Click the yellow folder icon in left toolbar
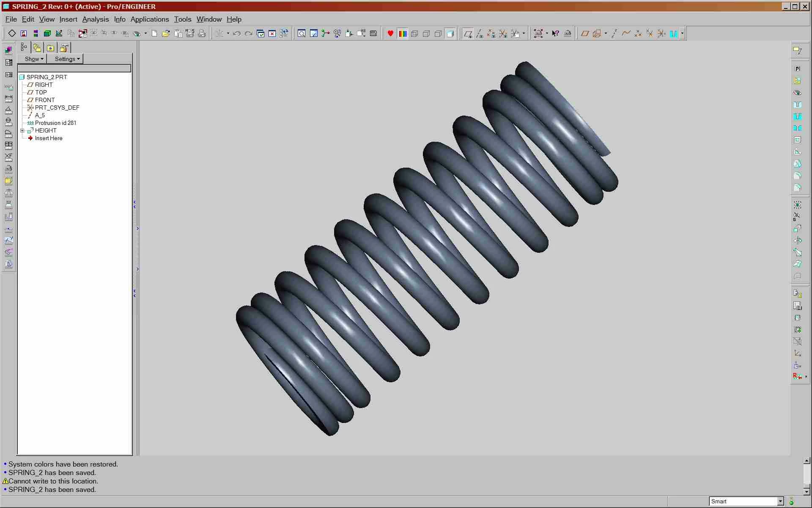 pos(8,181)
